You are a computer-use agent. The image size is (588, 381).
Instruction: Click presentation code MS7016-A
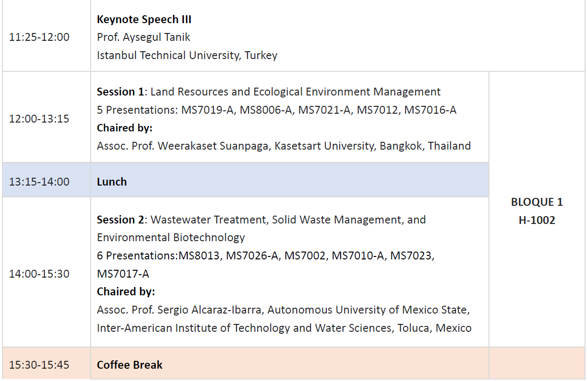pyautogui.click(x=430, y=110)
